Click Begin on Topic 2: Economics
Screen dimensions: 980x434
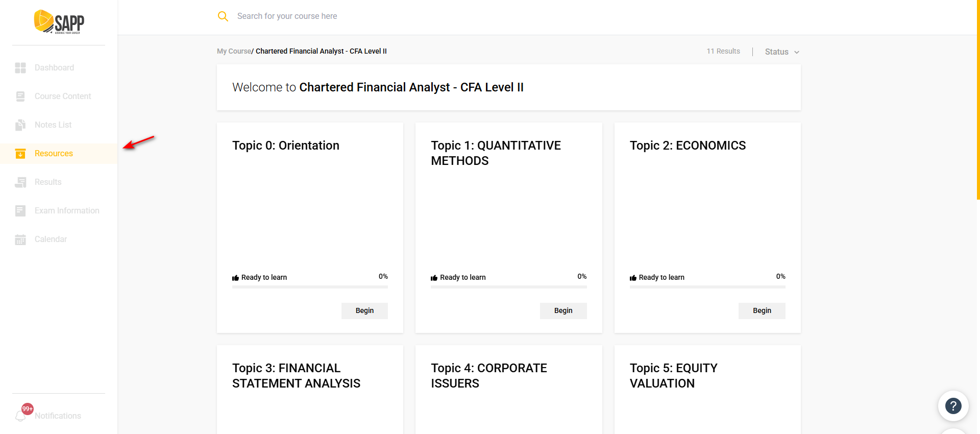(x=762, y=310)
